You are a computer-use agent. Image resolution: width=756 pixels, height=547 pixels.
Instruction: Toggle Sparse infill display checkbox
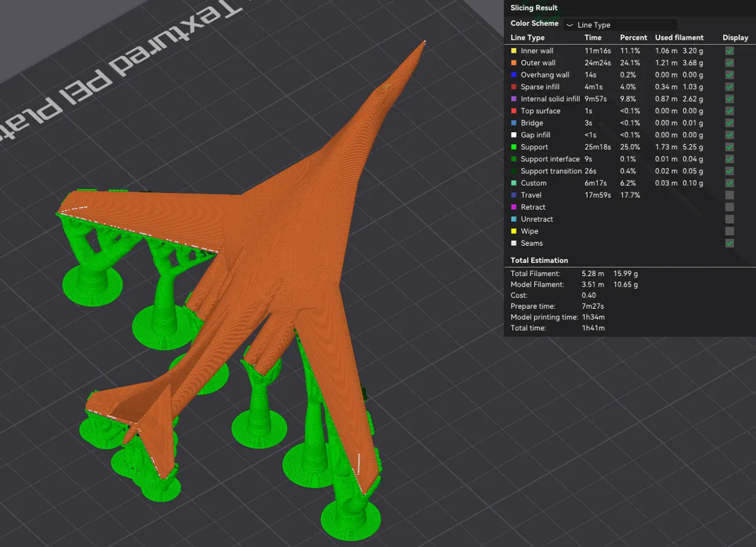click(729, 86)
